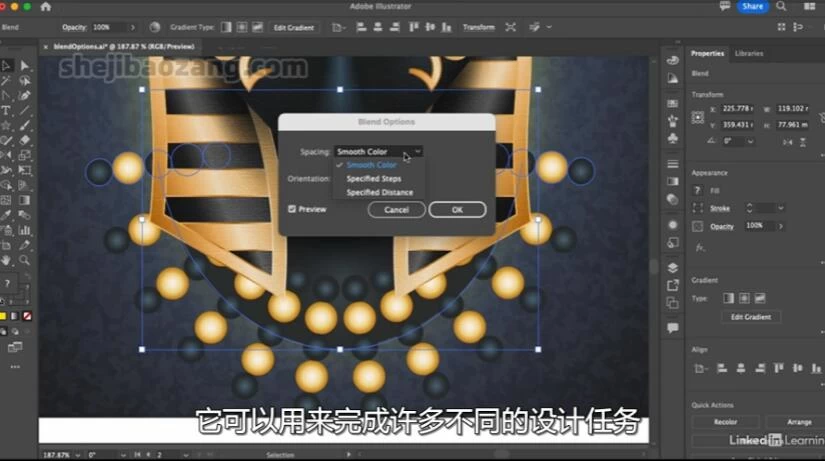Click the Home icon in the top bar
This screenshot has height=461, width=825.
[45, 7]
